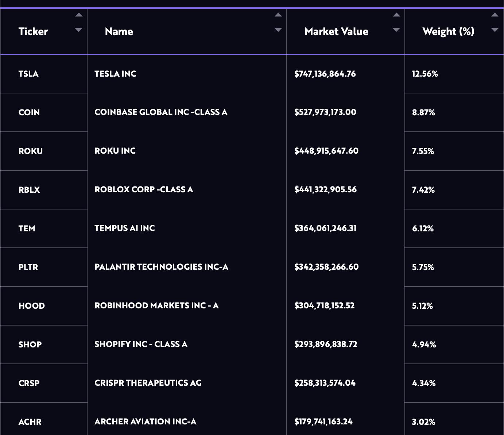Click Robinhood market value $304,718,152.52
Viewport: 504px width, 435px height.
[x=324, y=305]
